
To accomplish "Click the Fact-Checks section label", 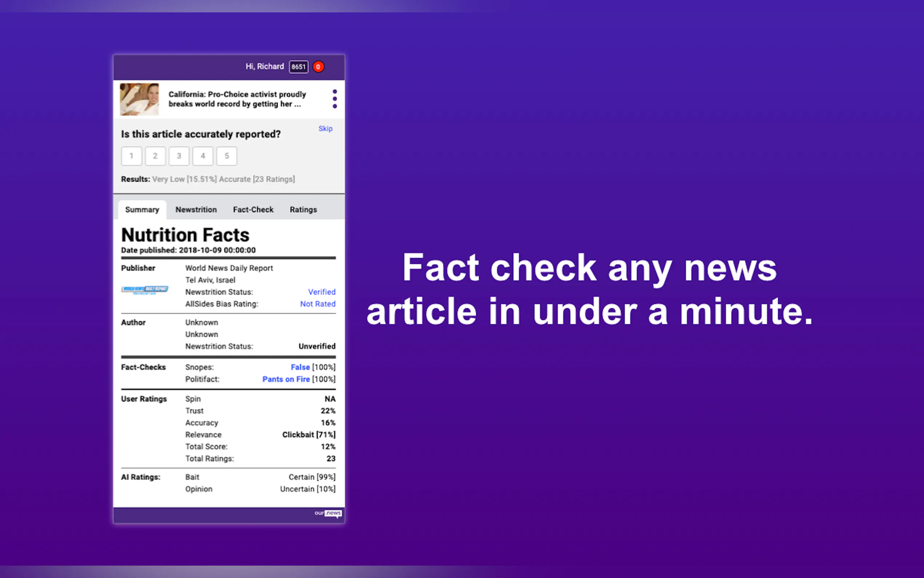I will coord(143,367).
